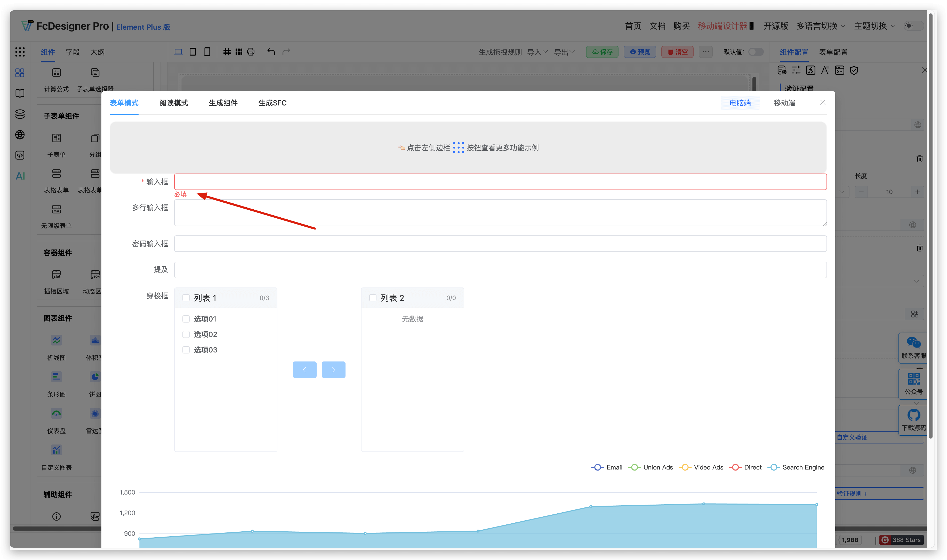
Task: Click the undo arrow icon
Action: tap(271, 52)
